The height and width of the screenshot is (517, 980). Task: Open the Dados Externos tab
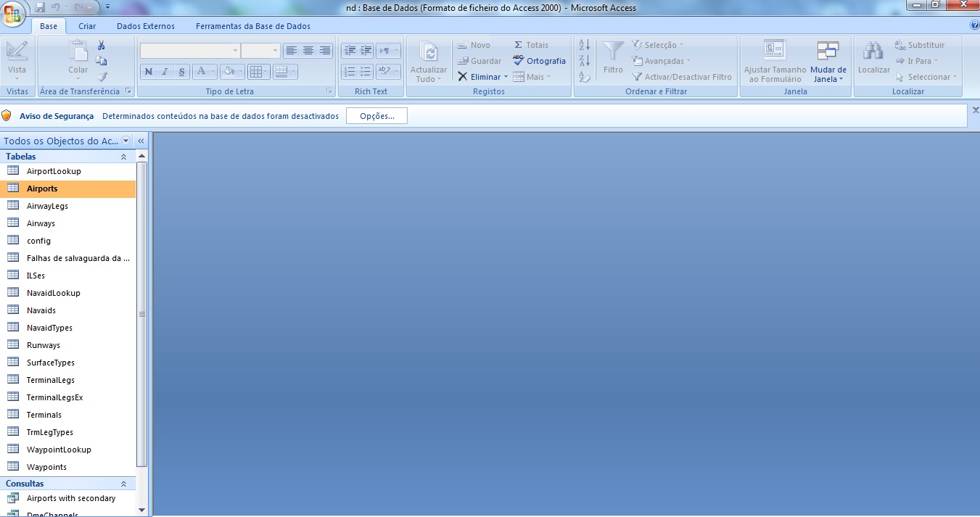pos(146,26)
